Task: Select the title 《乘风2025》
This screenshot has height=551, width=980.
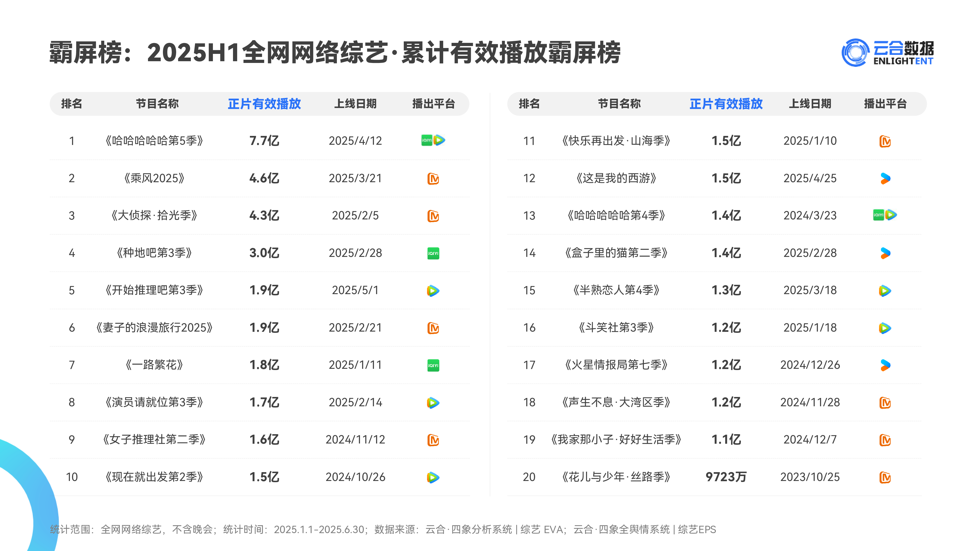Action: (x=154, y=178)
